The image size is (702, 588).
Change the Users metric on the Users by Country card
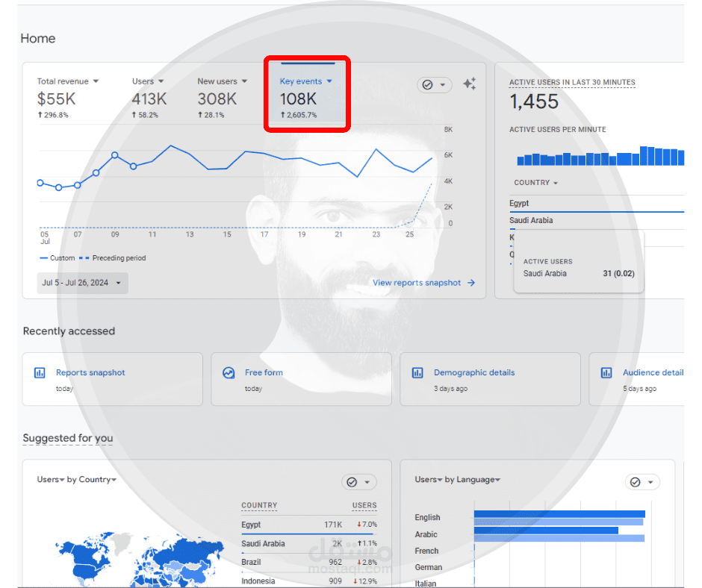coord(51,479)
